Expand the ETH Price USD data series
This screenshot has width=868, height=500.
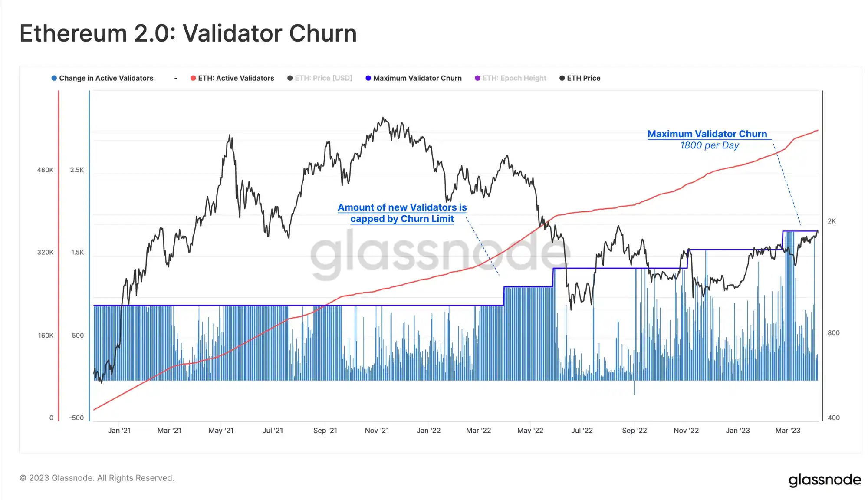pyautogui.click(x=321, y=78)
